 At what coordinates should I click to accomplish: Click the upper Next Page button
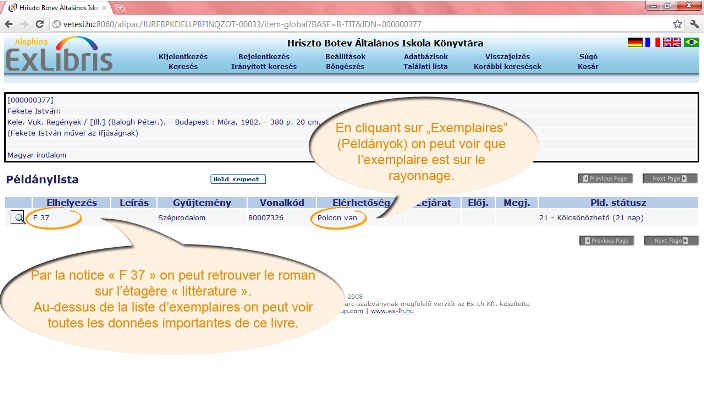point(669,178)
